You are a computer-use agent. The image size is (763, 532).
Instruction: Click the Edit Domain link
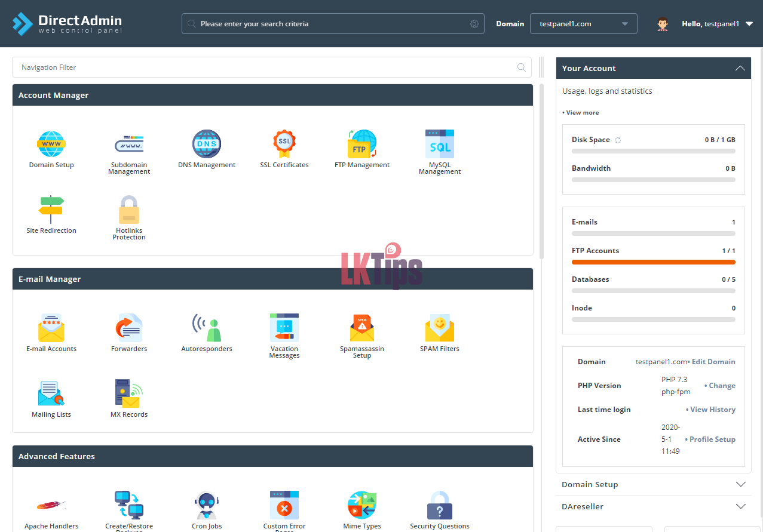713,362
